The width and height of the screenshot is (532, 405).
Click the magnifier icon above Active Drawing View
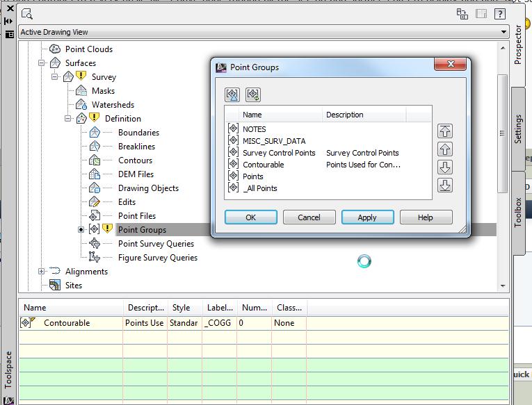(x=26, y=14)
